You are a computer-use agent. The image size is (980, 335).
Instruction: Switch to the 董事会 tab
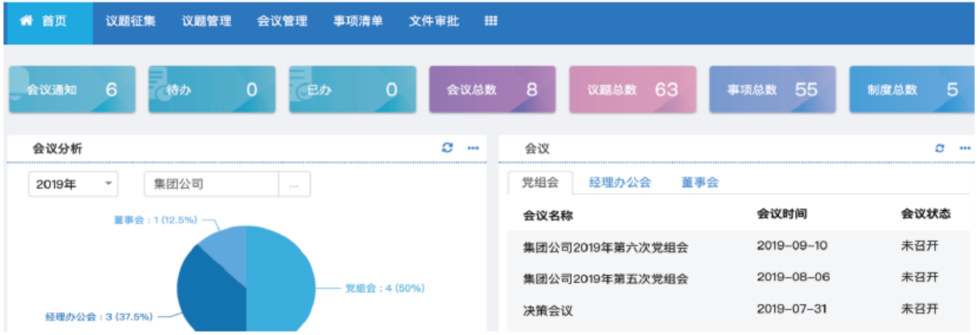(700, 183)
